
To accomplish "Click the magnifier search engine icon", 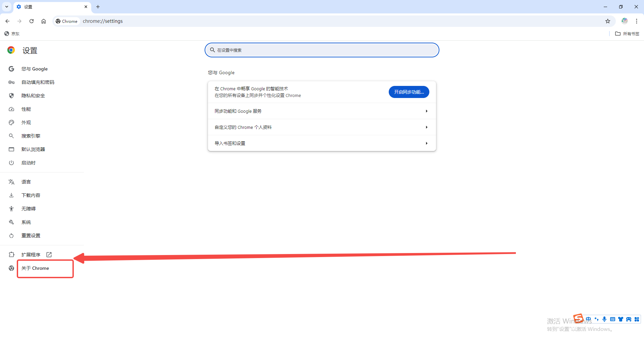I will click(11, 136).
